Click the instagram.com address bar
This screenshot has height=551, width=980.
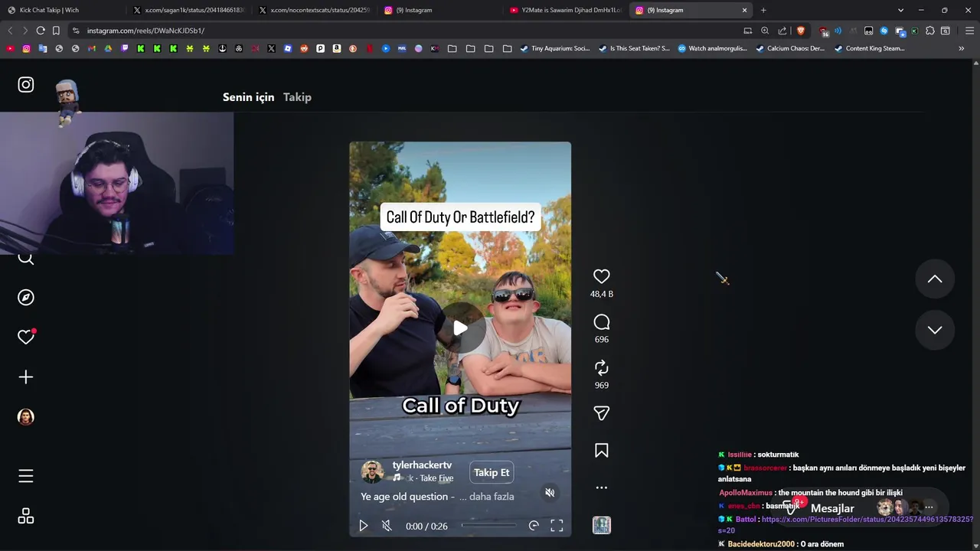[406, 31]
